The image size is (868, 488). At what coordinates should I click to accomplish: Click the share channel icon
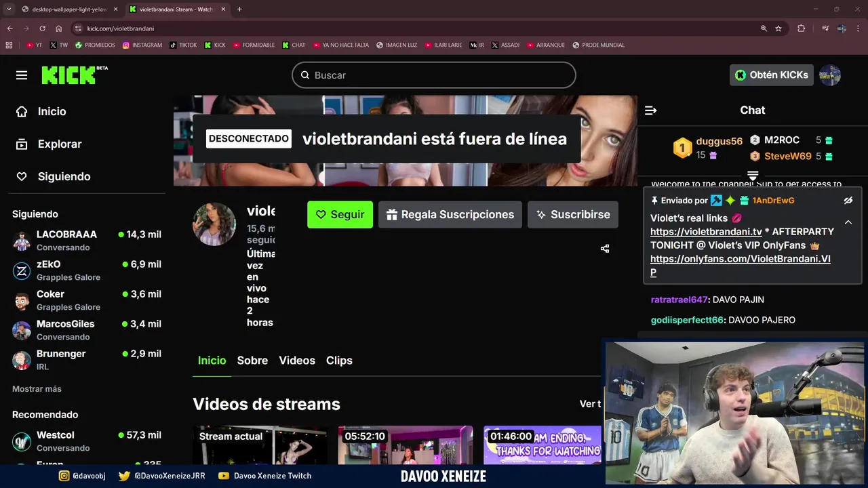605,249
